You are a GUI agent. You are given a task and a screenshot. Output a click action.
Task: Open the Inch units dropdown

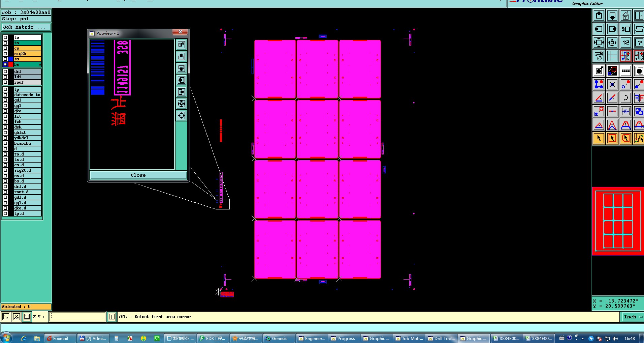633,317
